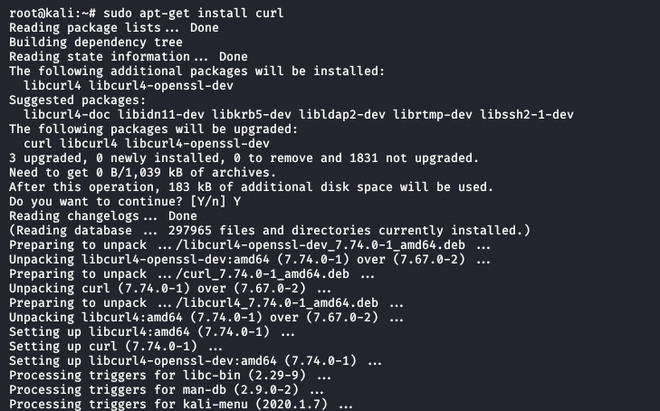Click the 'Processing triggers for kali-menu' line
Screen dimensions: 660x411
tap(180, 404)
